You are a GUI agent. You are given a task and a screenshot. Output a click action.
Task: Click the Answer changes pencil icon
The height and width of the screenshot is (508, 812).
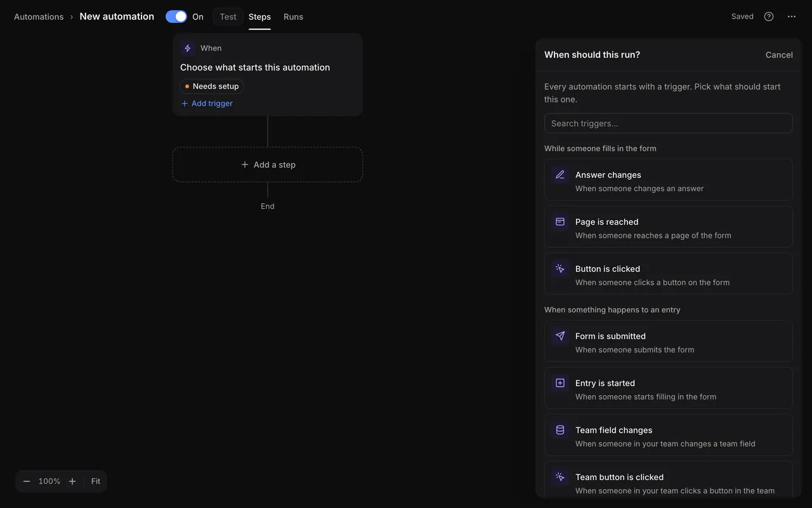pos(560,175)
